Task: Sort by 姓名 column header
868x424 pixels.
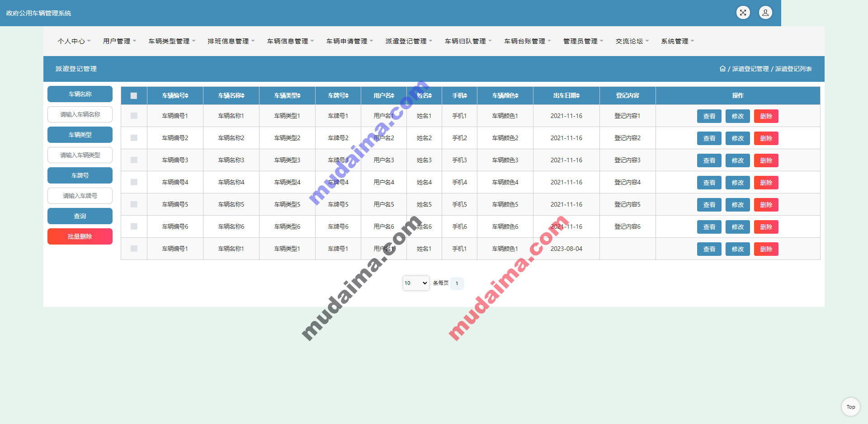Action: 424,95
